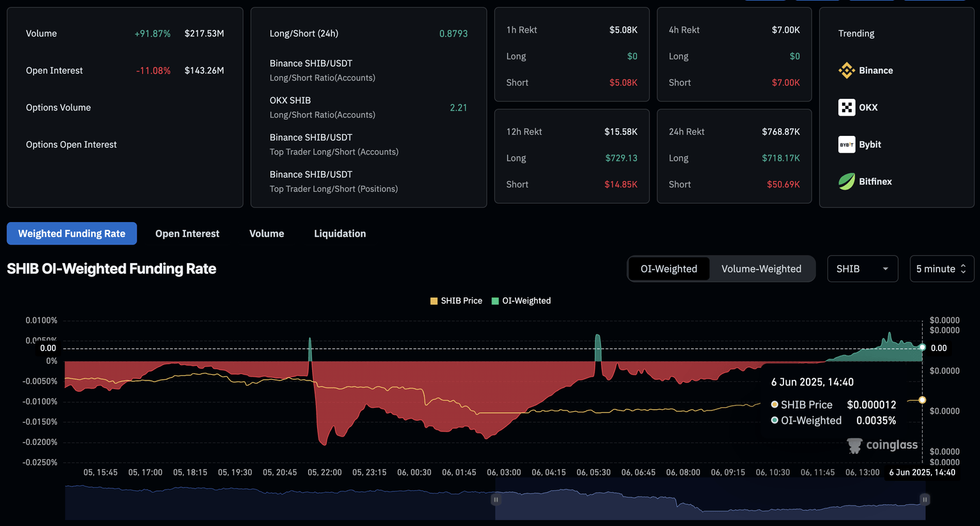Image resolution: width=980 pixels, height=526 pixels.
Task: Click the coinglass watermark logo
Action: tap(882, 445)
